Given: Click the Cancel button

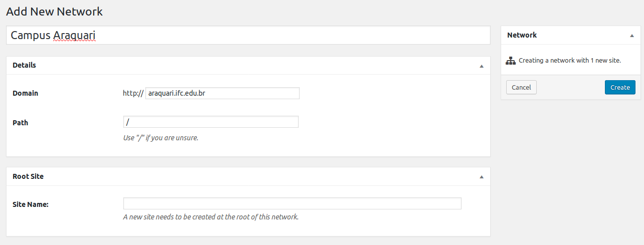Looking at the screenshot, I should click(521, 87).
